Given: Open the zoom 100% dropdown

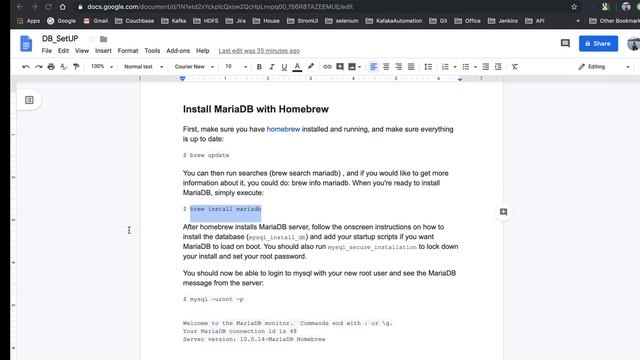Looking at the screenshot, I should pyautogui.click(x=102, y=67).
